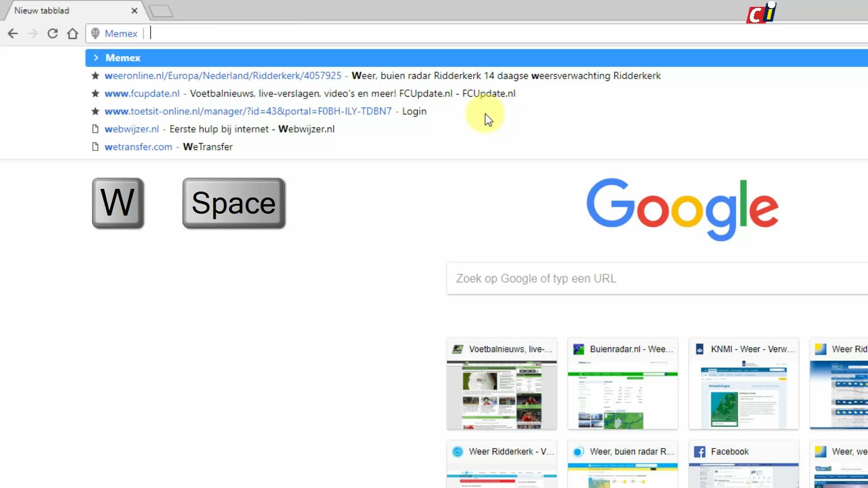Open the KNMI weather shortcut tile
The width and height of the screenshot is (868, 488).
pyautogui.click(x=743, y=384)
